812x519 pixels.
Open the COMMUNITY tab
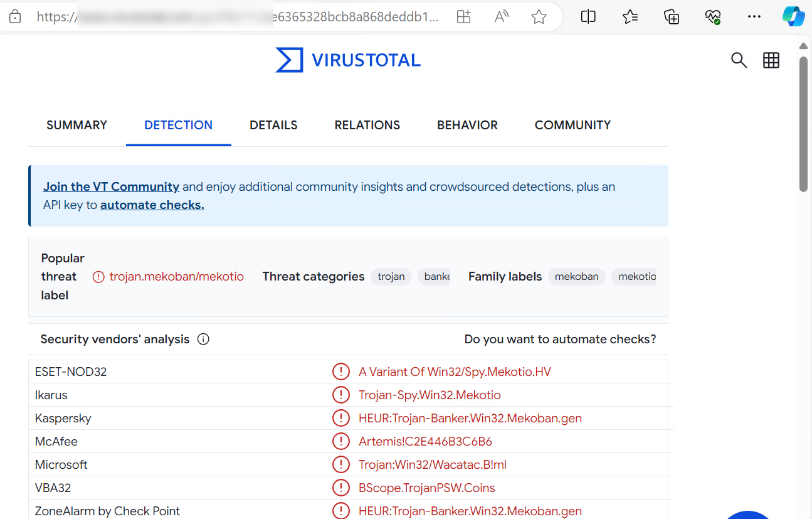572,125
